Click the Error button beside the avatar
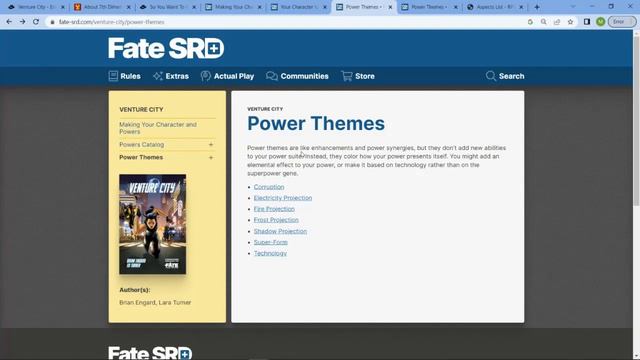Image resolution: width=640 pixels, height=360 pixels. point(622,22)
